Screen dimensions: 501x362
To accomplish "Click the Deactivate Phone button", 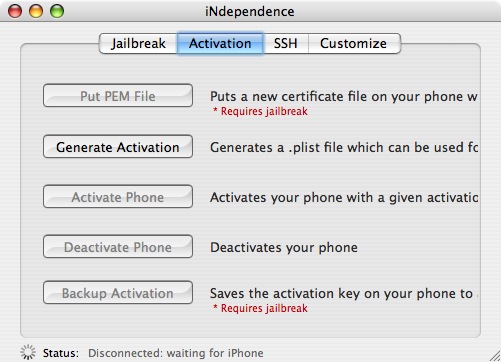I will pos(118,247).
